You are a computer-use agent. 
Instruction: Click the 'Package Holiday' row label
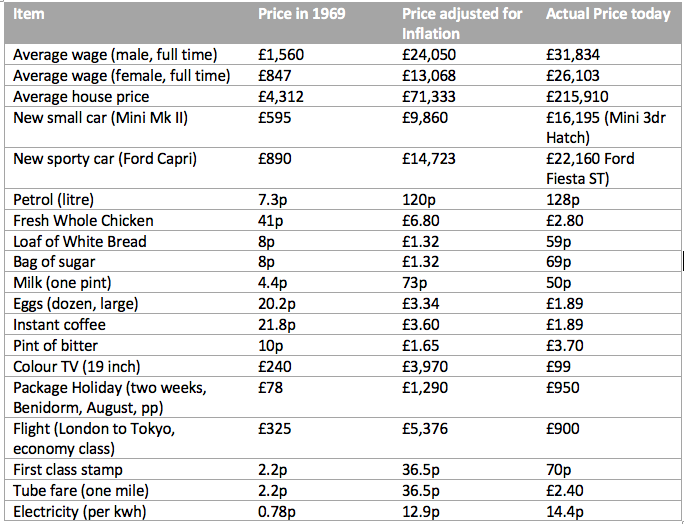110,397
